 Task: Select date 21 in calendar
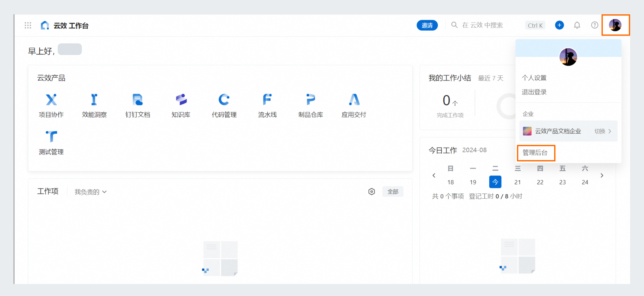[517, 182]
